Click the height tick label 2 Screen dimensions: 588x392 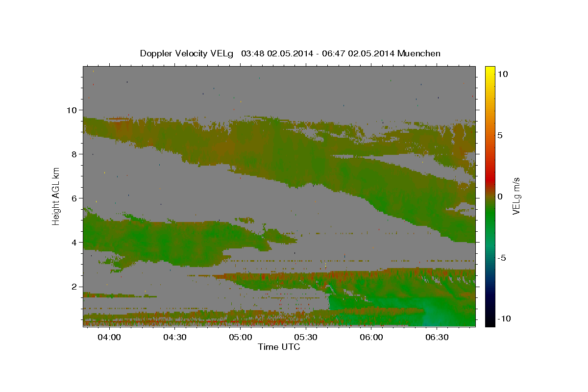[75, 287]
